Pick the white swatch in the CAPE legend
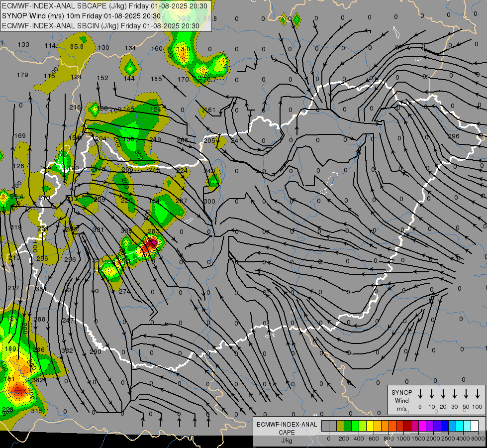Image resolution: width=487 pixels, height=448 pixels. coord(475,426)
